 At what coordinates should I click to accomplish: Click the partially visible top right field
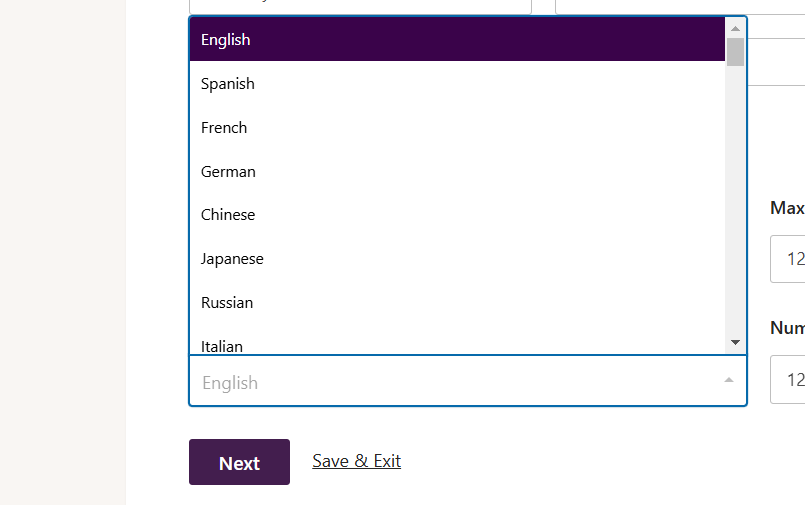[680, 7]
